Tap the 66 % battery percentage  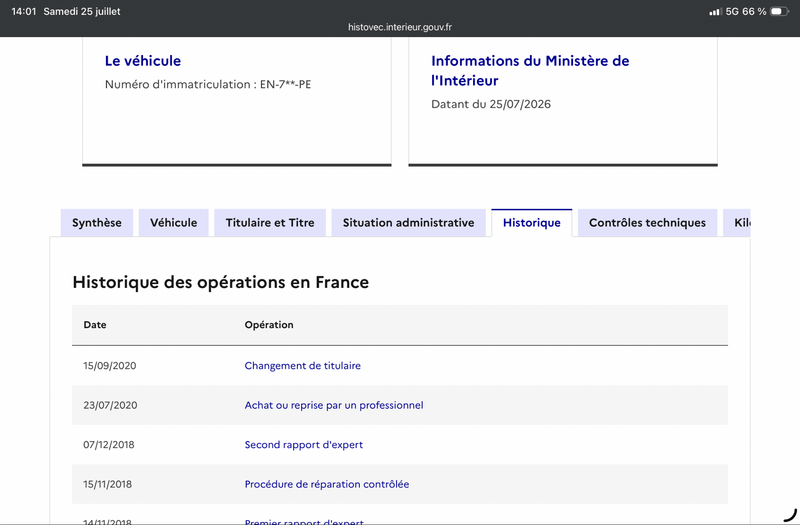(754, 11)
